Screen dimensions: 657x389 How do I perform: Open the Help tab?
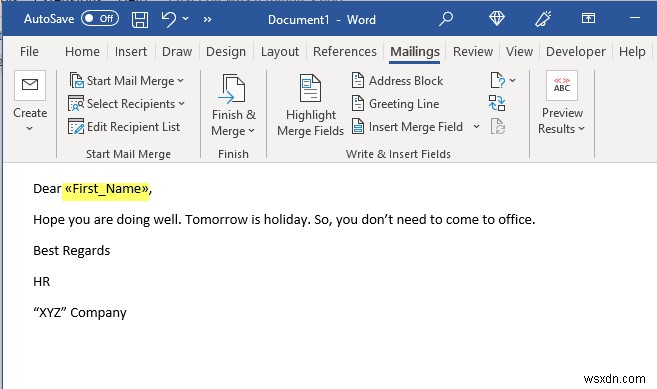(x=632, y=52)
